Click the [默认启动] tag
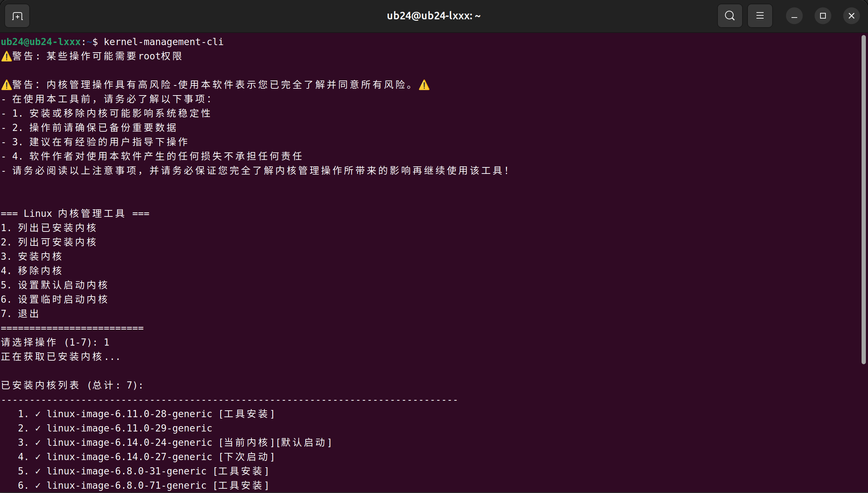 [304, 443]
